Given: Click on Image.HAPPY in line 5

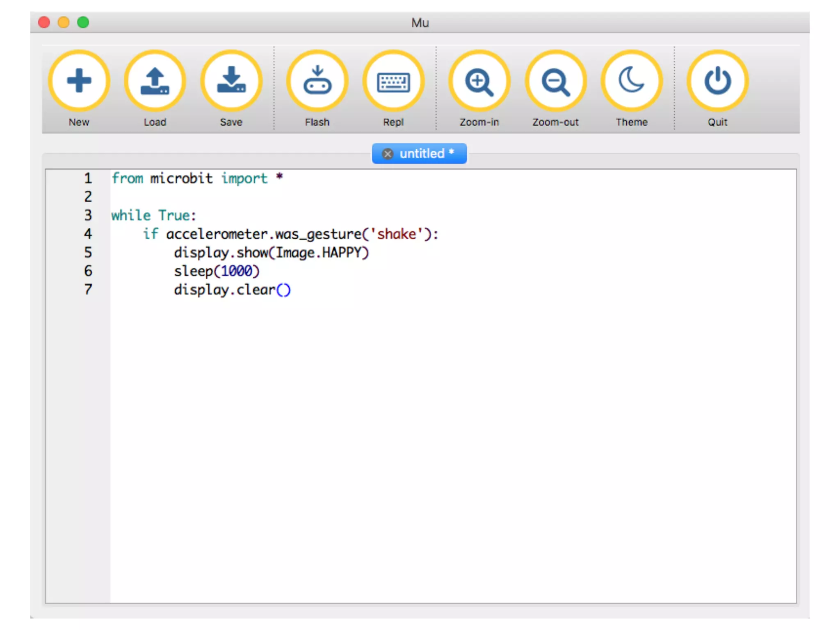Looking at the screenshot, I should 320,253.
